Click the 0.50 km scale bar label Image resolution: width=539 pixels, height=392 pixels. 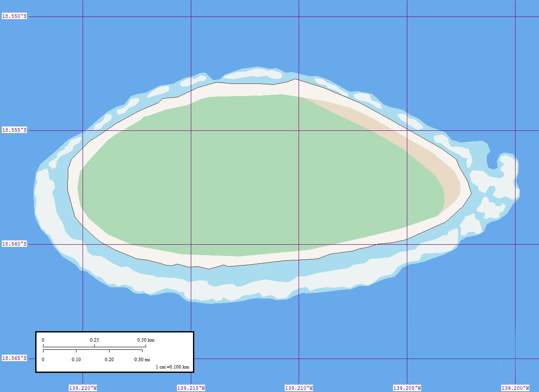coord(146,340)
